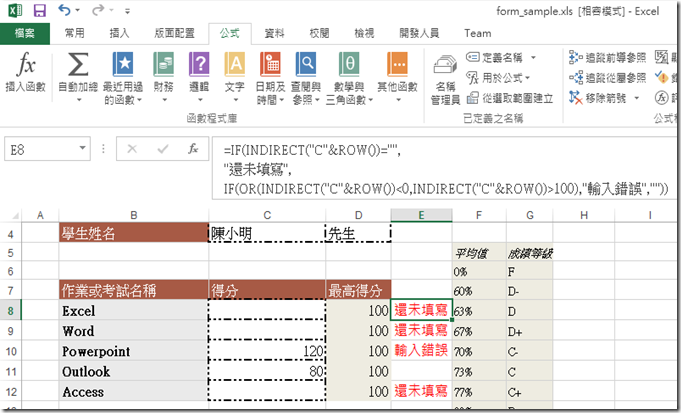Click the red 輸入錯誤 cell
Screen dimensions: 681x413
point(421,351)
